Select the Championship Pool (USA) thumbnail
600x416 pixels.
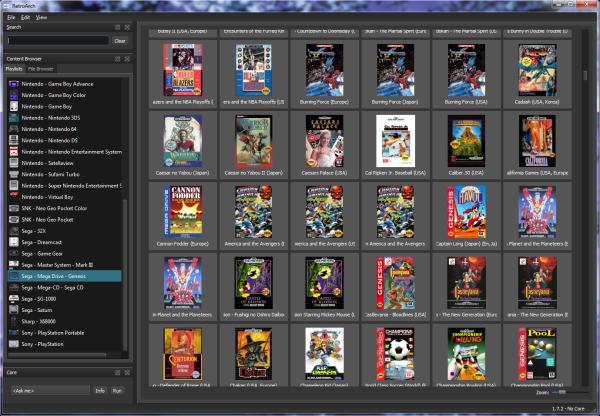coord(537,356)
